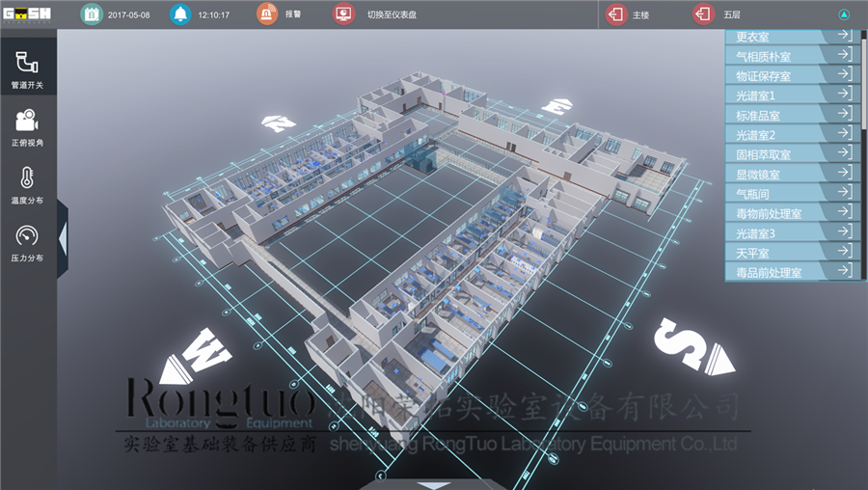Click the 切换至仪表盘 dashboard icon
The image size is (868, 490).
pos(343,14)
